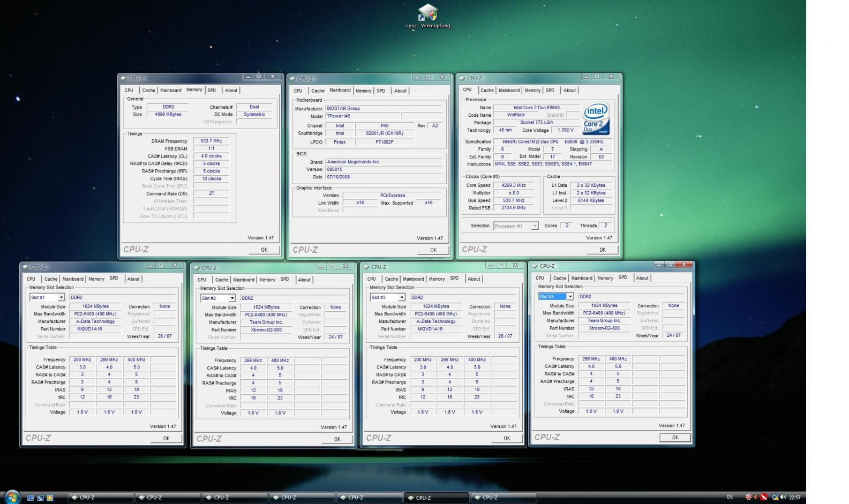
Task: Open the Slot #1 memory slot dropdown
Action: pyautogui.click(x=61, y=297)
